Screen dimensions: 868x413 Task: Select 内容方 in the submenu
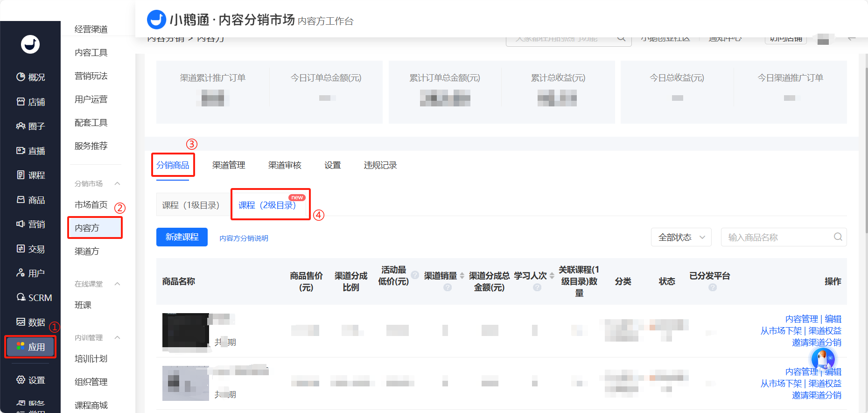pyautogui.click(x=95, y=228)
